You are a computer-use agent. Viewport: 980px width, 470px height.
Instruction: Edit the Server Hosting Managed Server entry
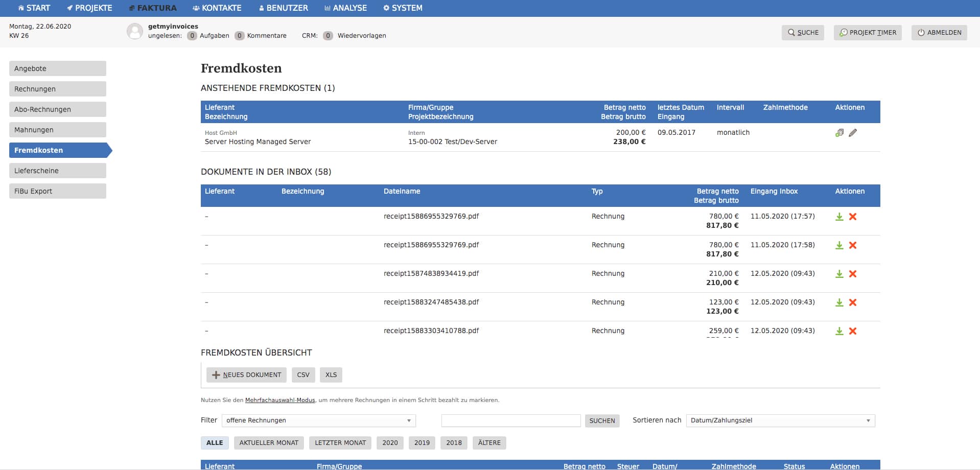click(x=853, y=133)
